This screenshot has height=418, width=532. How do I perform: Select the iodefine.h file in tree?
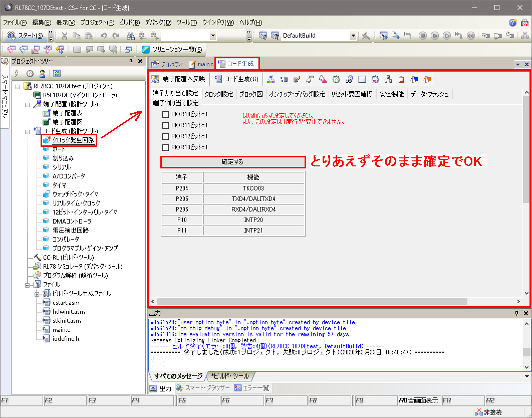pos(66,338)
